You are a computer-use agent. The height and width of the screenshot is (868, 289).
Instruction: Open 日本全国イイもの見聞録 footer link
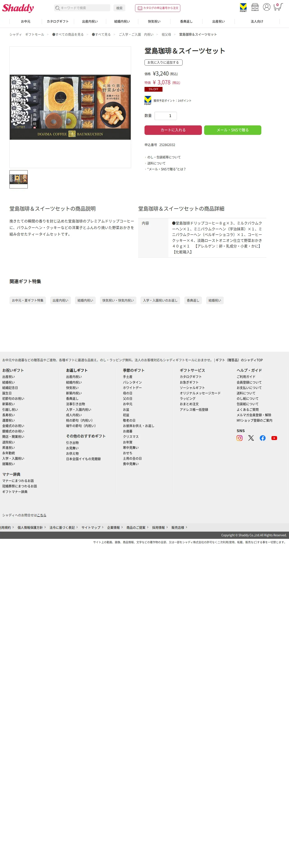click(83, 459)
